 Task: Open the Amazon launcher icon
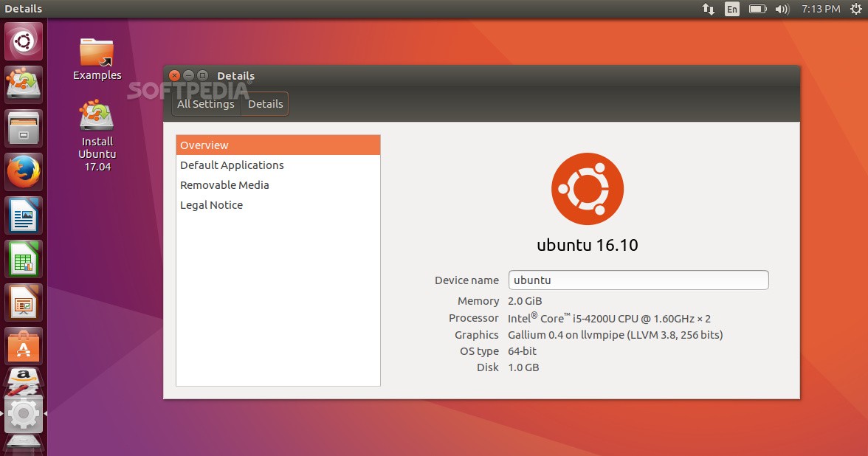click(x=24, y=381)
